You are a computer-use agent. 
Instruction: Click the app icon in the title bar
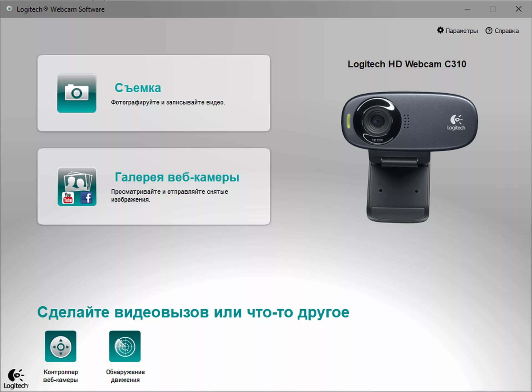tap(9, 9)
